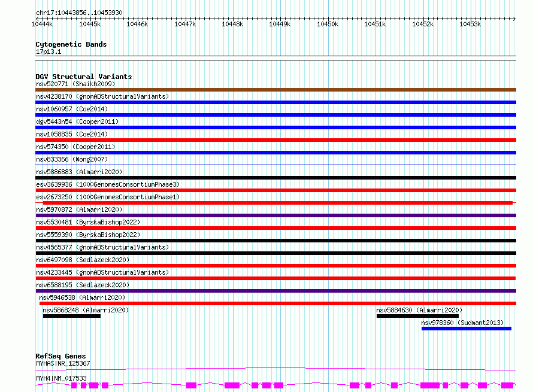Click nsv5970872 (Almarri2020) variant label
Image resolution: width=533 pixels, height=392 pixels.
click(79, 209)
